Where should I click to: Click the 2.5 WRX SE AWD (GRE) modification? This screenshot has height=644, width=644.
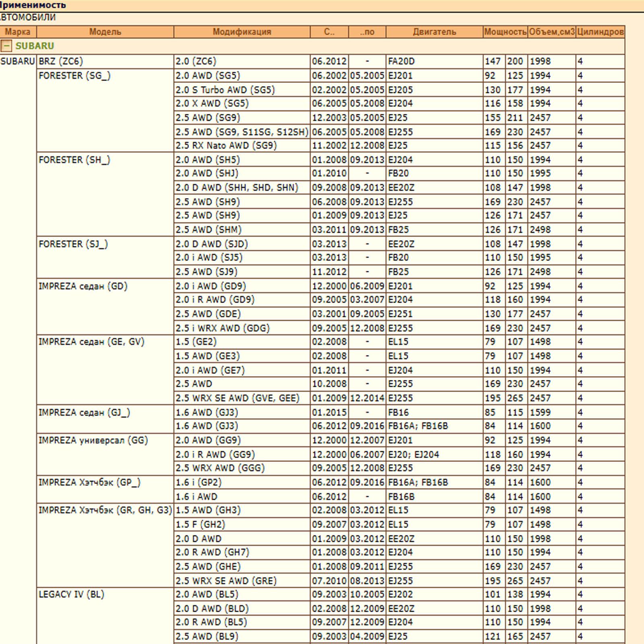[226, 581]
